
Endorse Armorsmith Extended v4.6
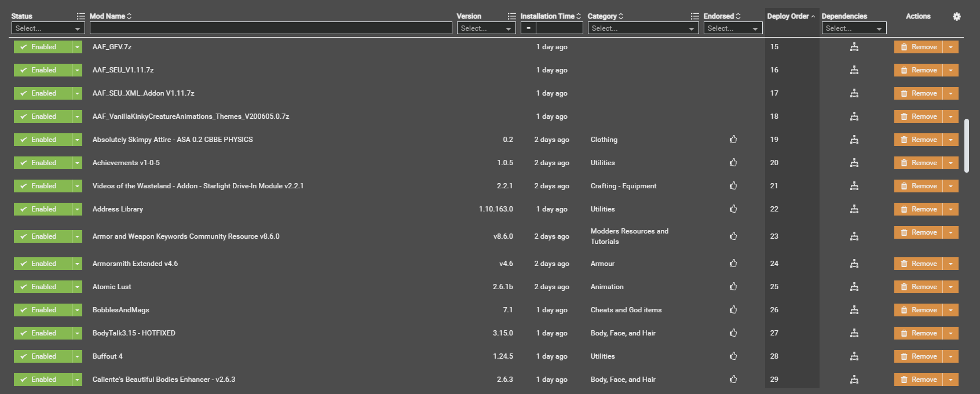tap(733, 263)
